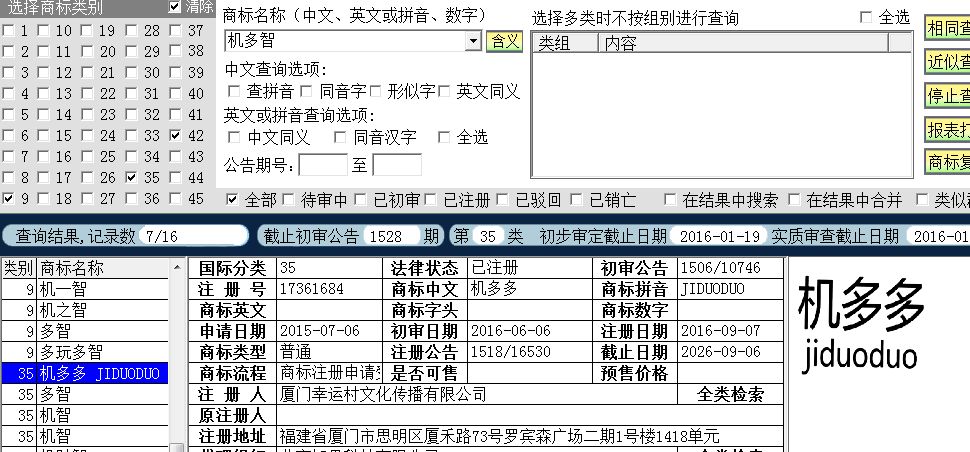This screenshot has height=452, width=970.
Task: Enable the 查拼音 option
Action: pos(234,92)
